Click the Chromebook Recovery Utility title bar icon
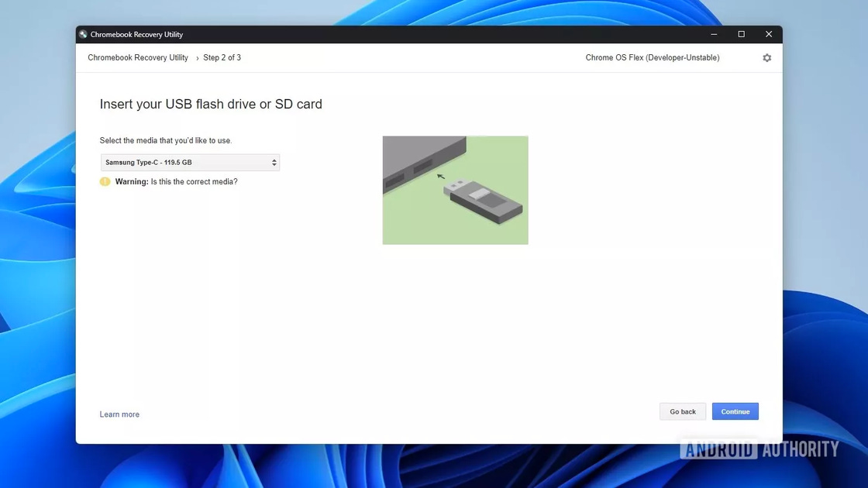This screenshot has width=868, height=488. click(x=83, y=34)
